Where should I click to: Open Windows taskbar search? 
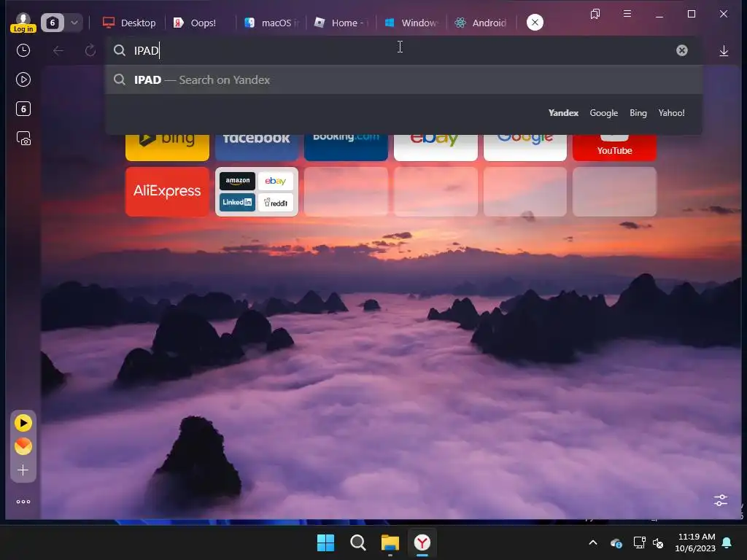pos(357,542)
